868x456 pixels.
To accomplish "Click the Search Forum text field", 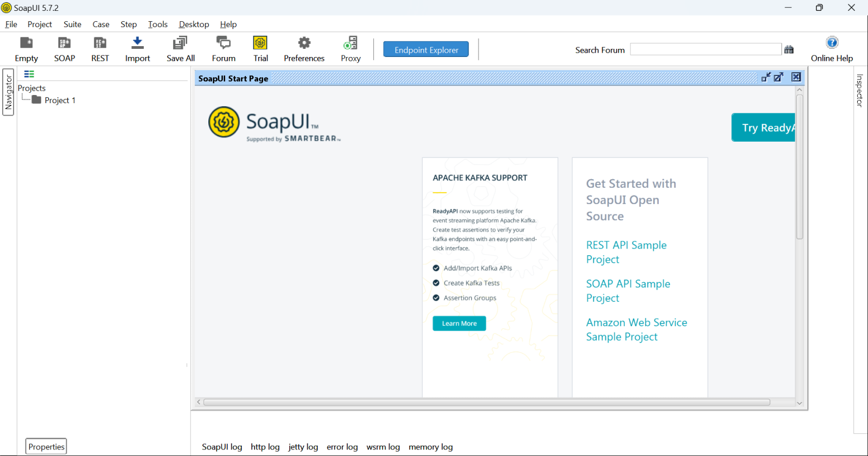I will [705, 49].
